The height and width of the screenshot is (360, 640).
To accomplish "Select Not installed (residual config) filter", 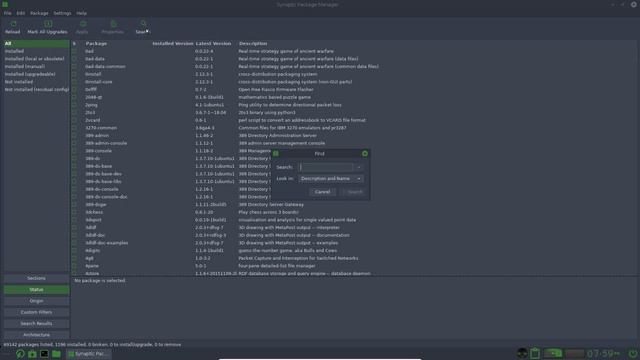I will pos(36,89).
